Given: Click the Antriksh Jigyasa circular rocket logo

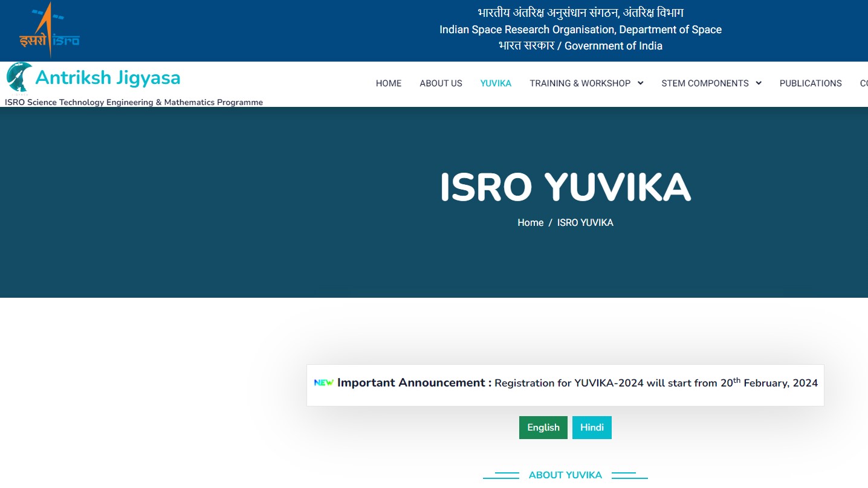Looking at the screenshot, I should click(20, 78).
